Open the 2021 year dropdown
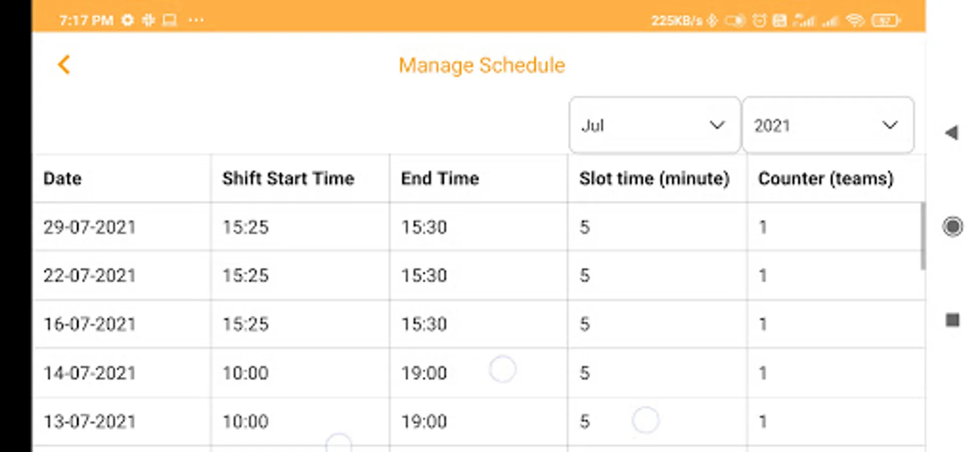Image resolution: width=980 pixels, height=452 pixels. 827,125
